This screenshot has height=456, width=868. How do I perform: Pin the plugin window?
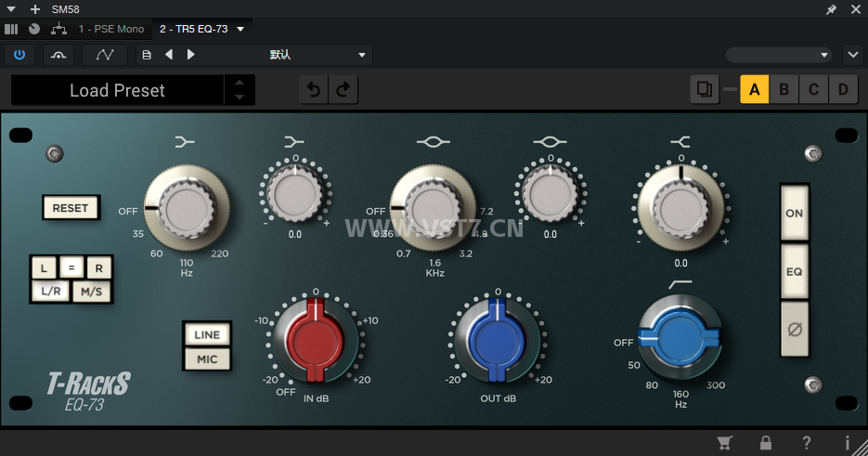(832, 9)
